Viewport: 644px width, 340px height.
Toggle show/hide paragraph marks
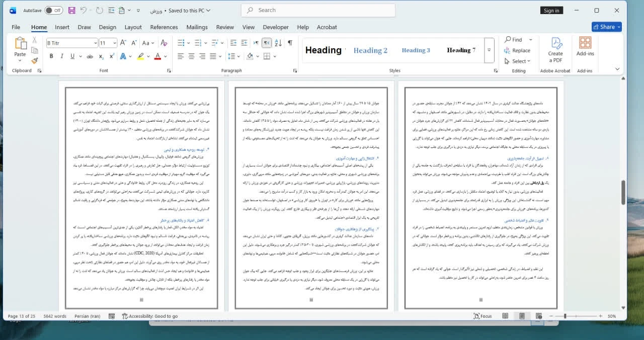[290, 43]
